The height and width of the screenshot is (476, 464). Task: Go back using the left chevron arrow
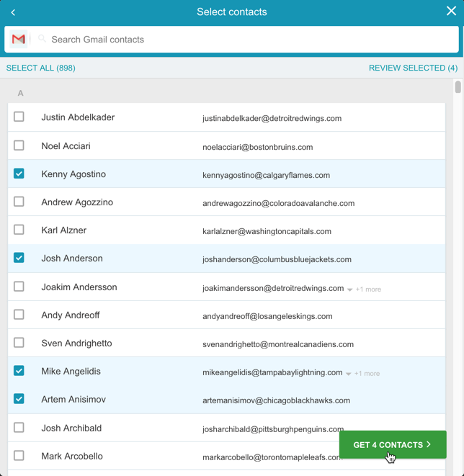coord(13,12)
